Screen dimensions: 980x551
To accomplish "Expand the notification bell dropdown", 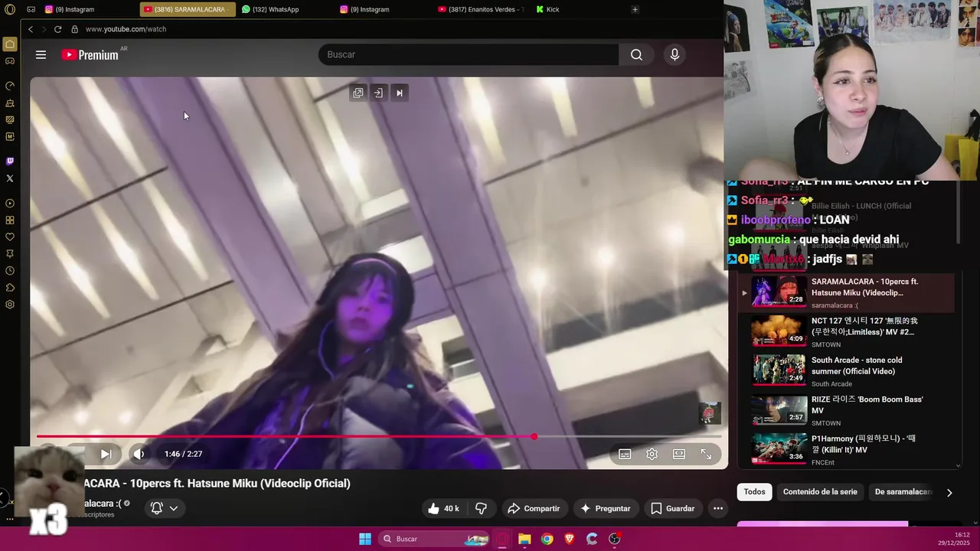I will pyautogui.click(x=165, y=508).
